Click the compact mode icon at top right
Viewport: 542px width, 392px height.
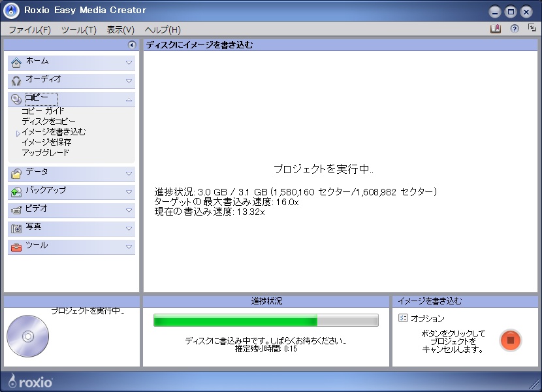[532, 27]
